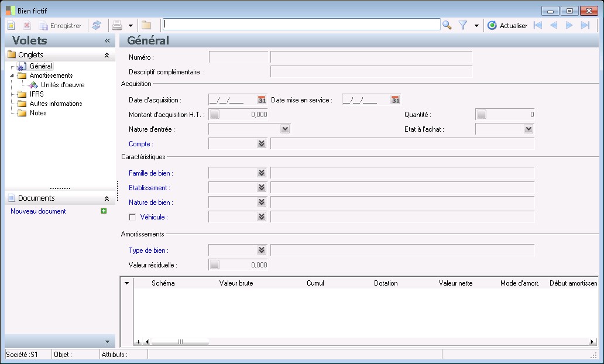
Task: Click the refresh arrows toolbar icon
Action: (x=97, y=26)
